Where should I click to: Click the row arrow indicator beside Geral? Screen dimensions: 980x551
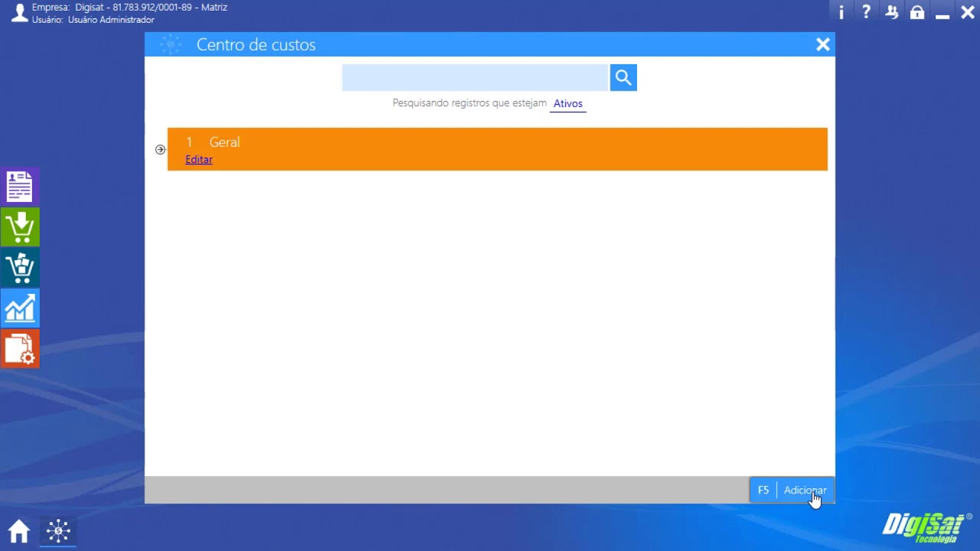click(160, 149)
